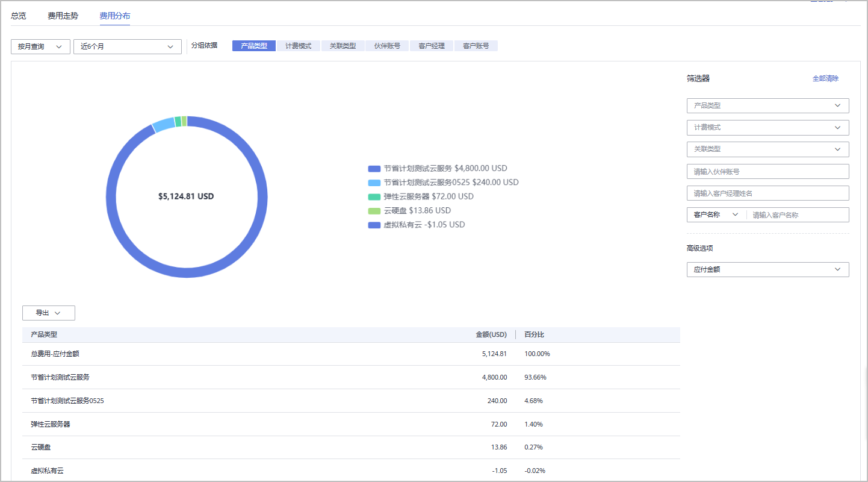The image size is (868, 482).
Task: Expand the 产品类型 filter dropdown
Action: [x=767, y=105]
